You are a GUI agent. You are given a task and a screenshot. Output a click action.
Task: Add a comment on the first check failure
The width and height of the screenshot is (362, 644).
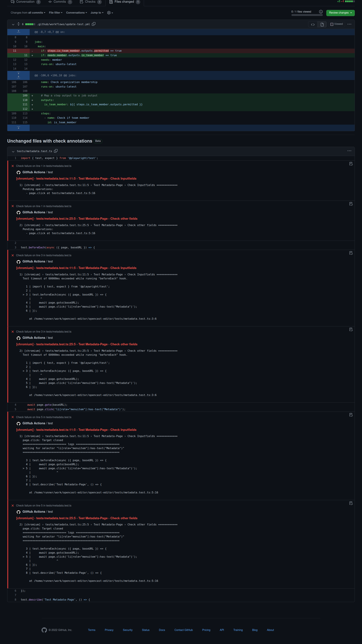click(351, 164)
